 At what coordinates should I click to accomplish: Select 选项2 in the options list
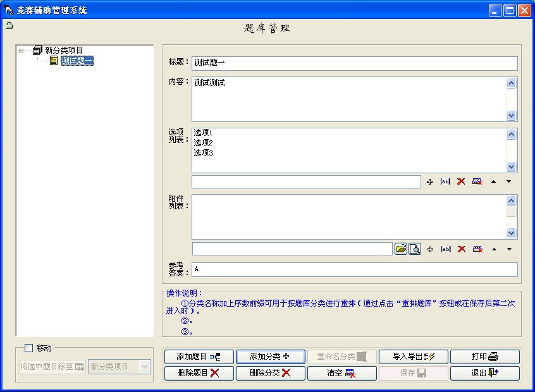[204, 143]
